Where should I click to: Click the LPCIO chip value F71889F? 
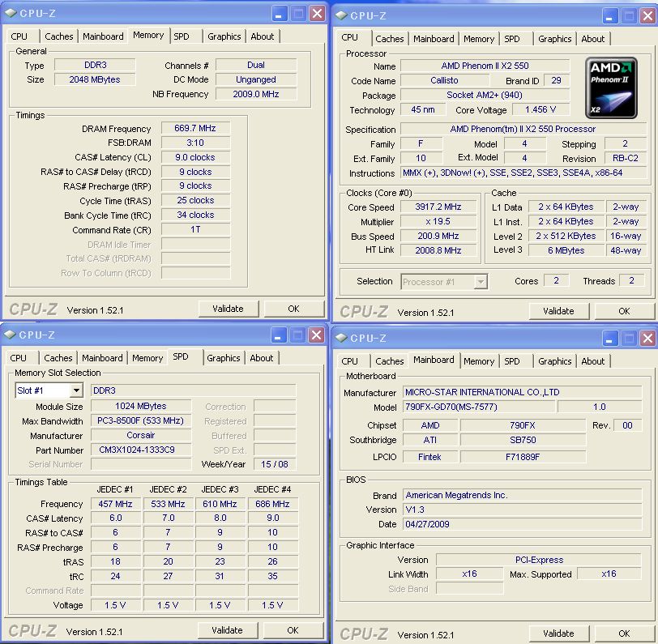523,457
